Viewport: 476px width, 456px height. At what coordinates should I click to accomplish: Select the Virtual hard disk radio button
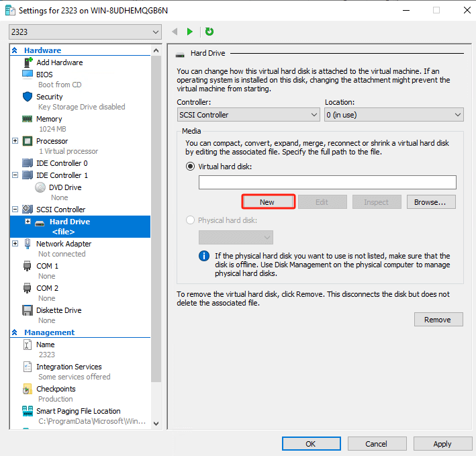click(x=191, y=167)
